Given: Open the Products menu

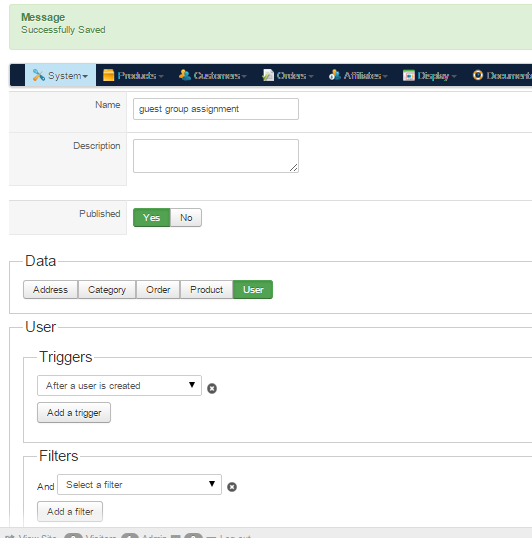Looking at the screenshot, I should click(x=133, y=75).
